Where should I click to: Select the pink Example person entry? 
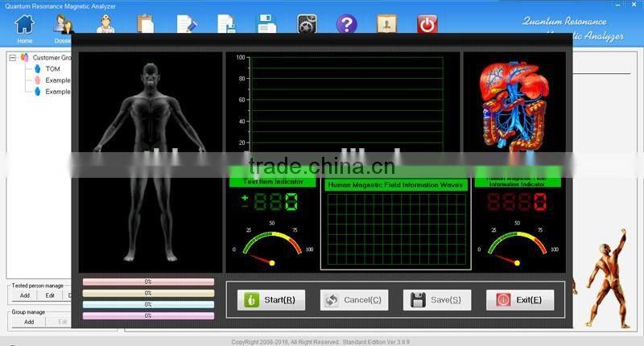(x=57, y=80)
